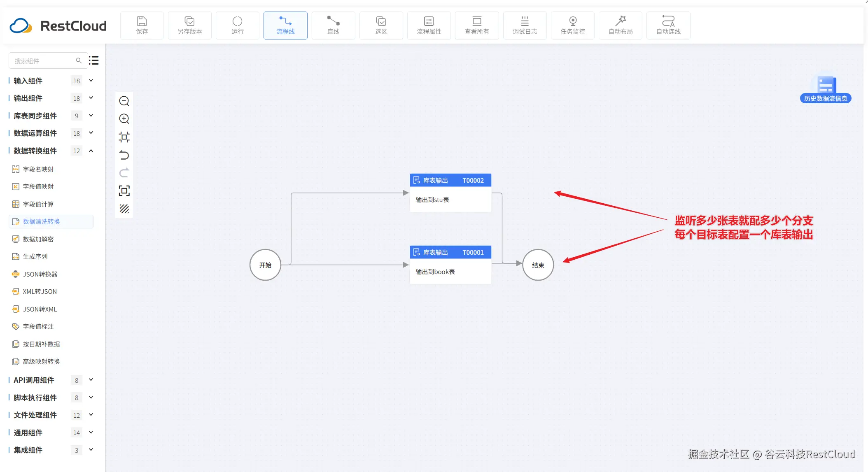Select the 字段值映射 component
The width and height of the screenshot is (868, 472).
point(51,186)
